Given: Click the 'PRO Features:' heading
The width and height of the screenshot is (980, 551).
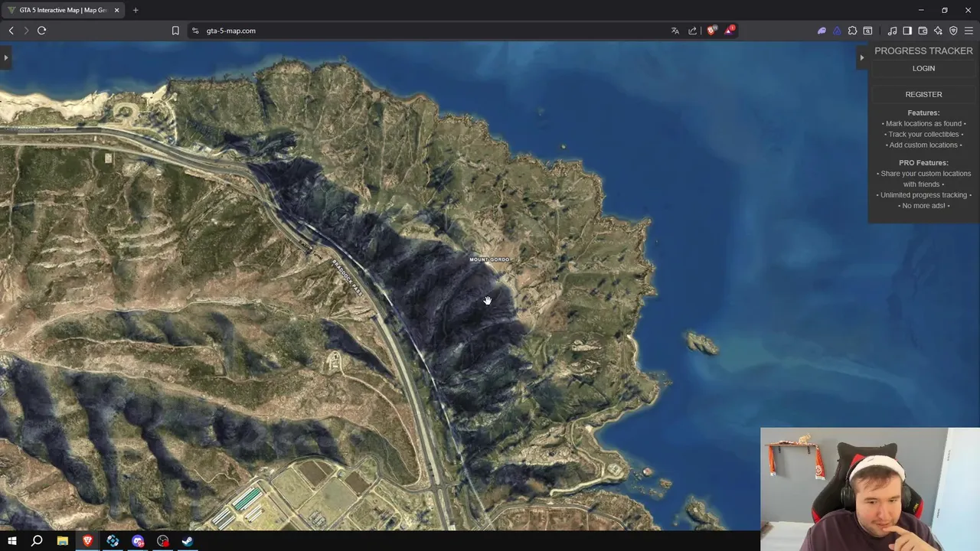Looking at the screenshot, I should [x=923, y=162].
